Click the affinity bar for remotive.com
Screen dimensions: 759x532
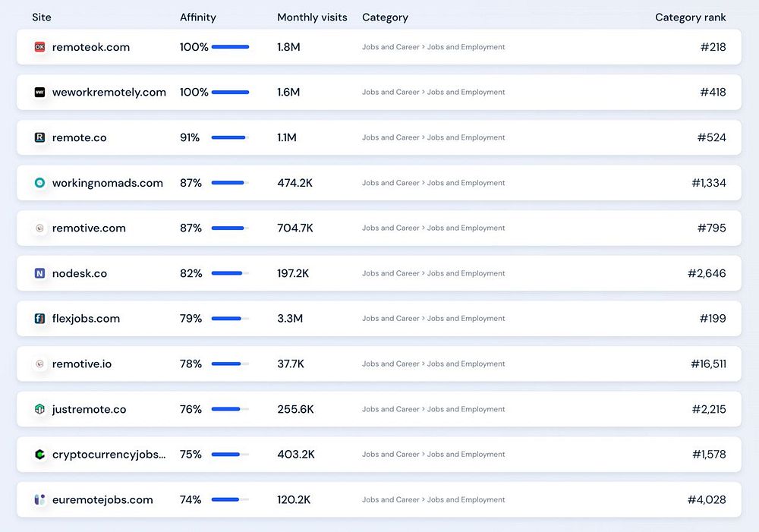click(x=231, y=228)
